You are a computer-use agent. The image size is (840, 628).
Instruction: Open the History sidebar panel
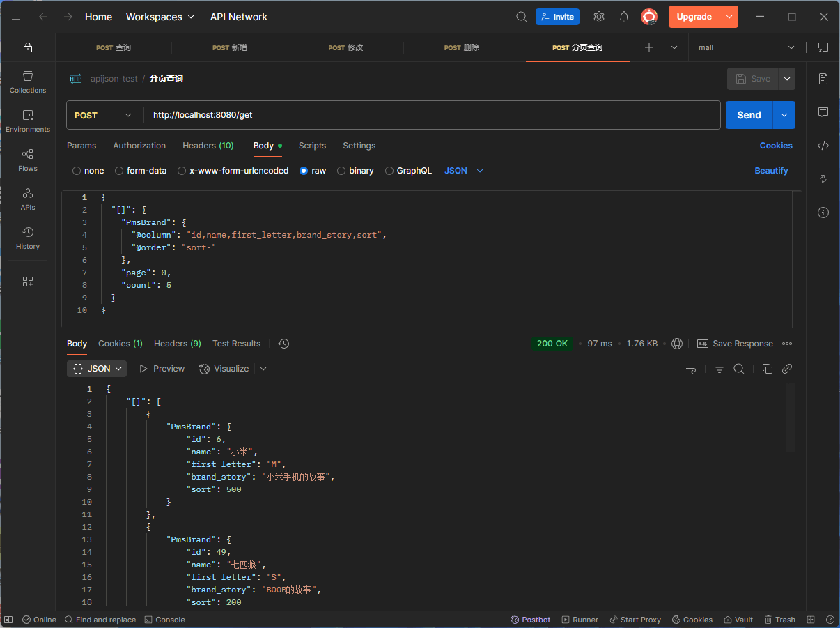(x=28, y=238)
